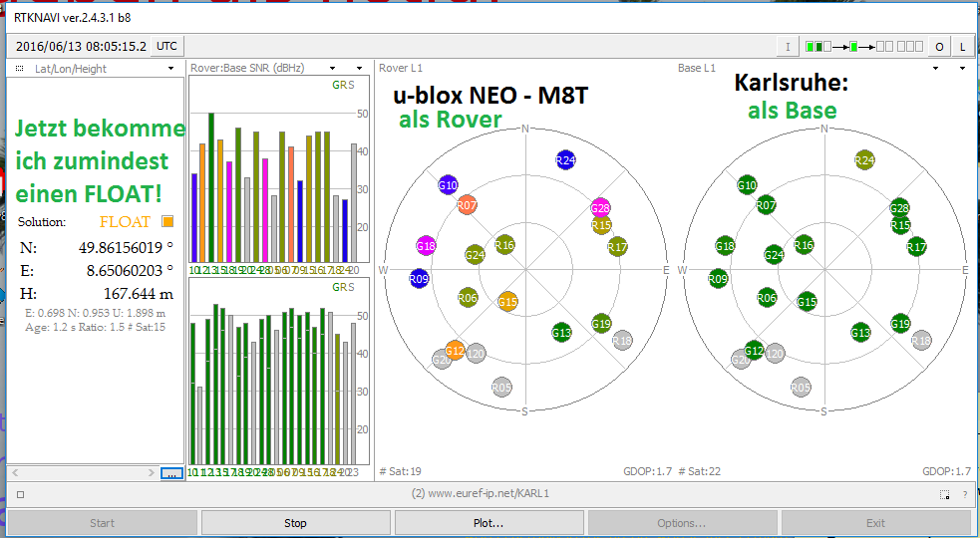
Task: Click the rightmost dropdown arrow in plot header
Action: coord(962,69)
